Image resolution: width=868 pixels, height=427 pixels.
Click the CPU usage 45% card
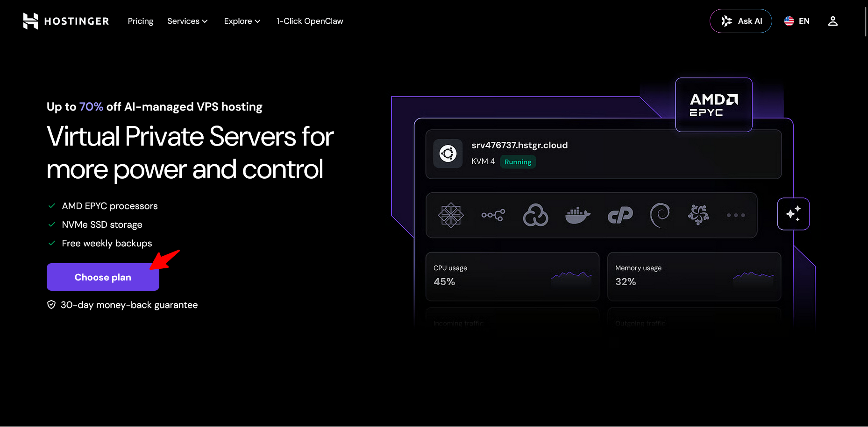click(512, 276)
